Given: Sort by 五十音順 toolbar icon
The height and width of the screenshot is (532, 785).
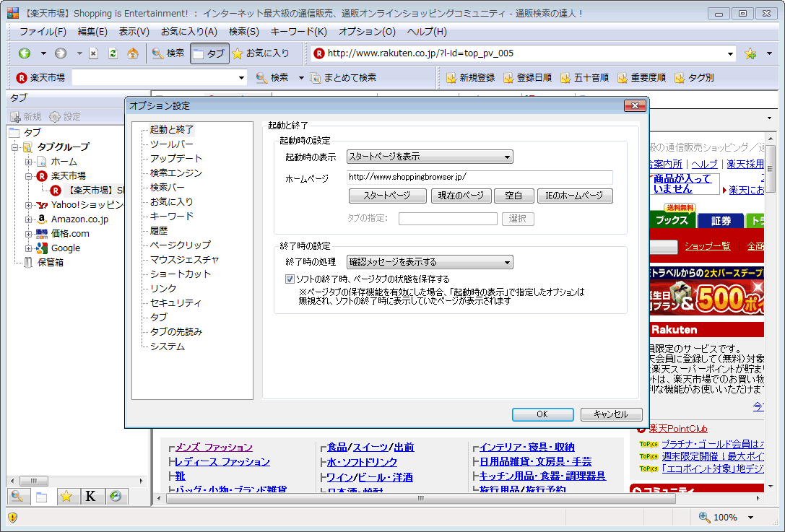Looking at the screenshot, I should (x=584, y=77).
